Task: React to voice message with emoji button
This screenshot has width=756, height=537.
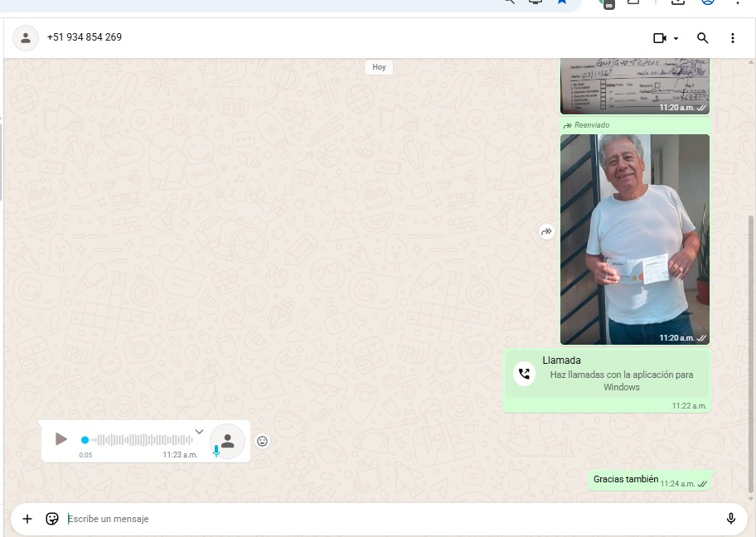Action: coord(262,441)
